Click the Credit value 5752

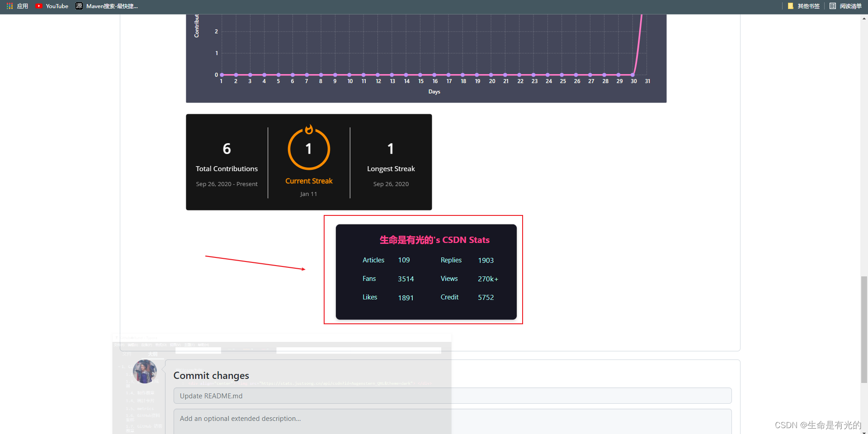[486, 297]
